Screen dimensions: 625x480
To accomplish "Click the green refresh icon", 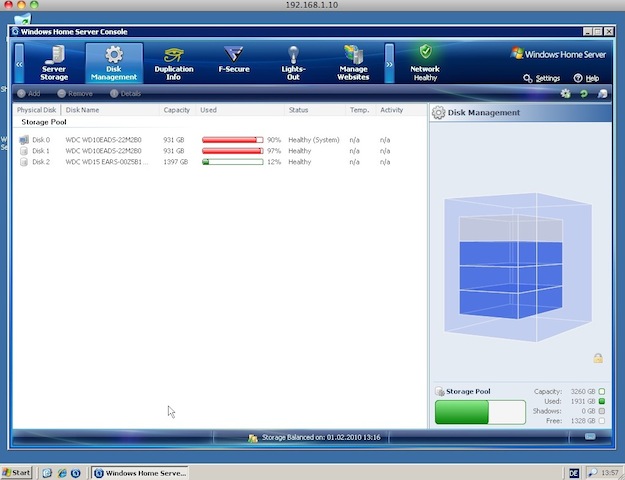I will tap(584, 94).
